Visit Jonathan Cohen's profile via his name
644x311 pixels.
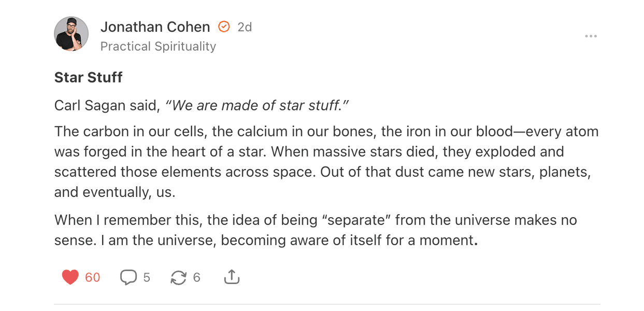[155, 27]
